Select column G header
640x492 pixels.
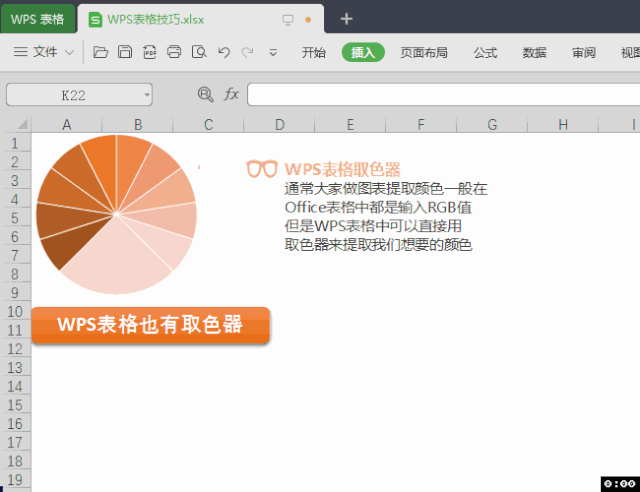coord(492,125)
